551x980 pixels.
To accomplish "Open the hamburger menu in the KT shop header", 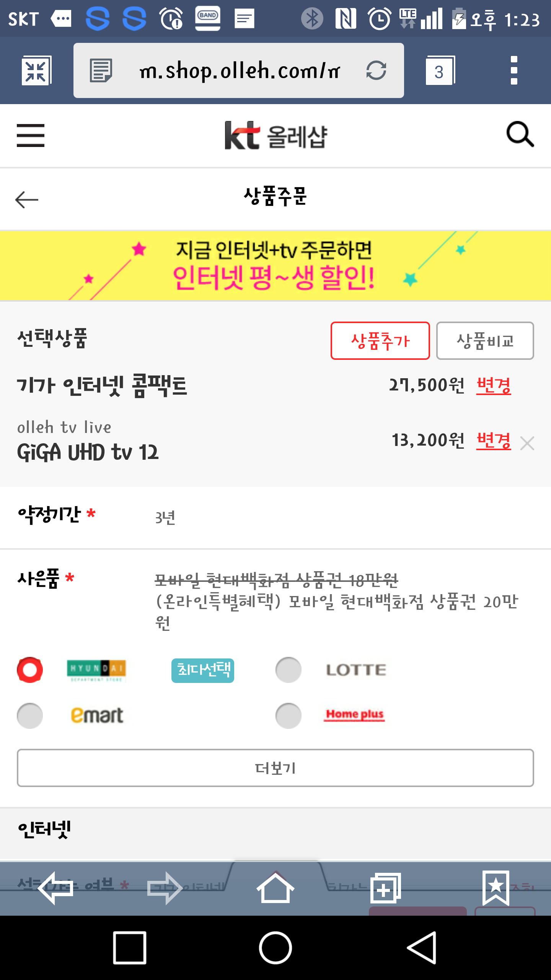I will (x=31, y=135).
